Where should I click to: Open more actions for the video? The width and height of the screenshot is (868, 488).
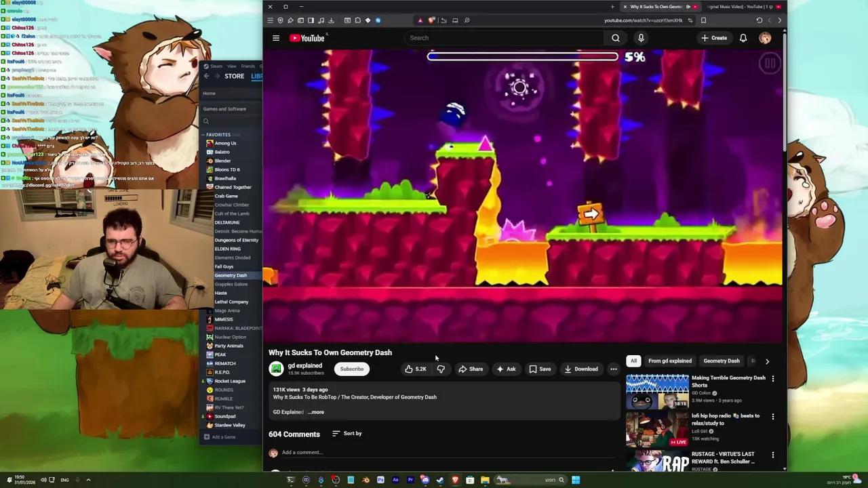(613, 369)
